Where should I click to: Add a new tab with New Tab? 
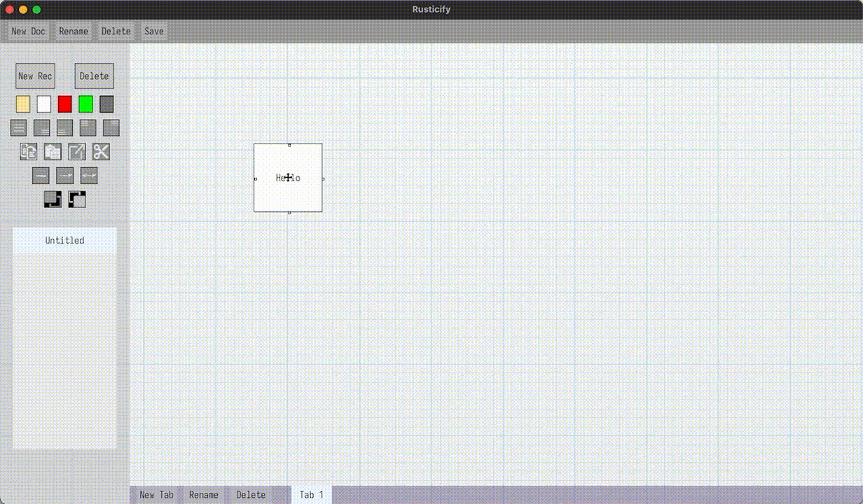(156, 495)
